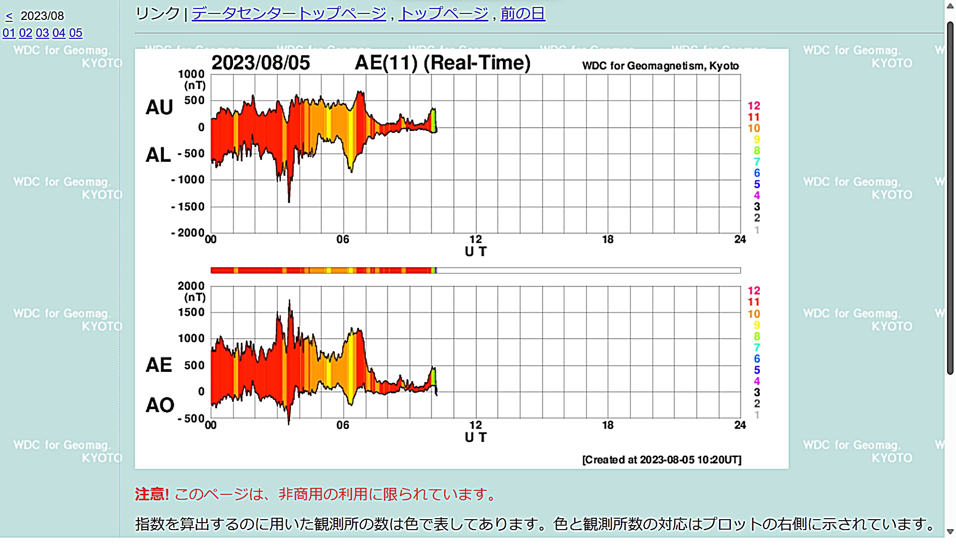The height and width of the screenshot is (560, 956).
Task: Open day 03 link
Action: pos(42,33)
